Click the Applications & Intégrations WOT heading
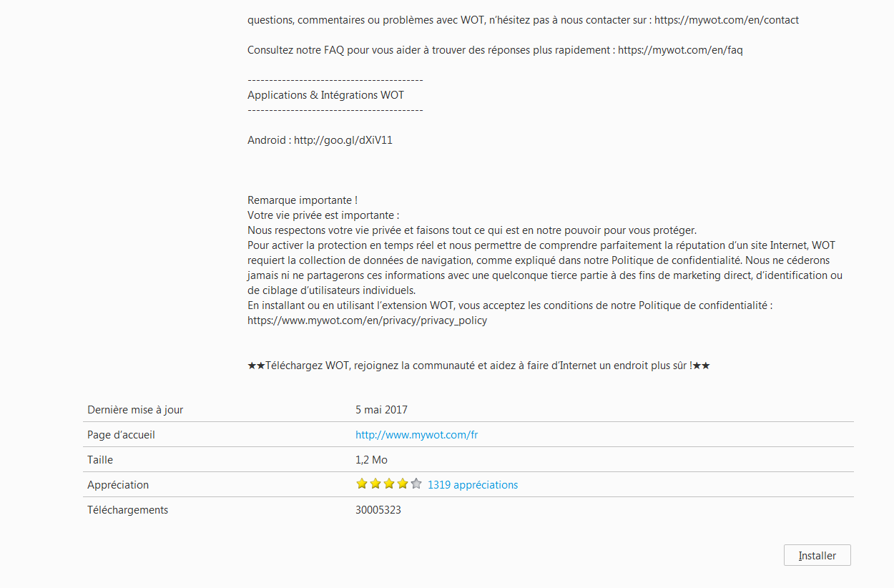Image resolution: width=894 pixels, height=588 pixels. (x=325, y=94)
